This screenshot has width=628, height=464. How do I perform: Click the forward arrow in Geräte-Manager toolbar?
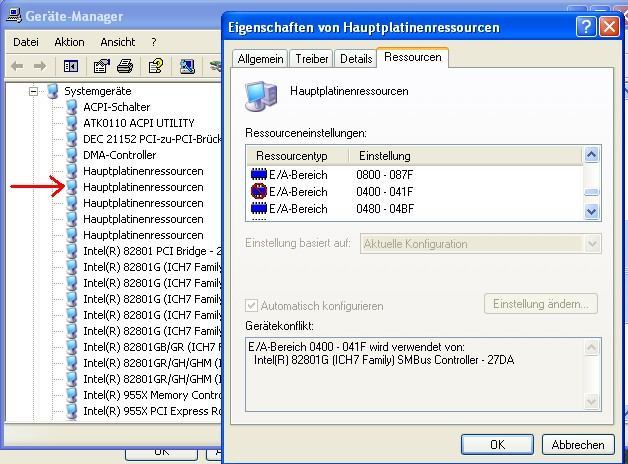[x=40, y=66]
